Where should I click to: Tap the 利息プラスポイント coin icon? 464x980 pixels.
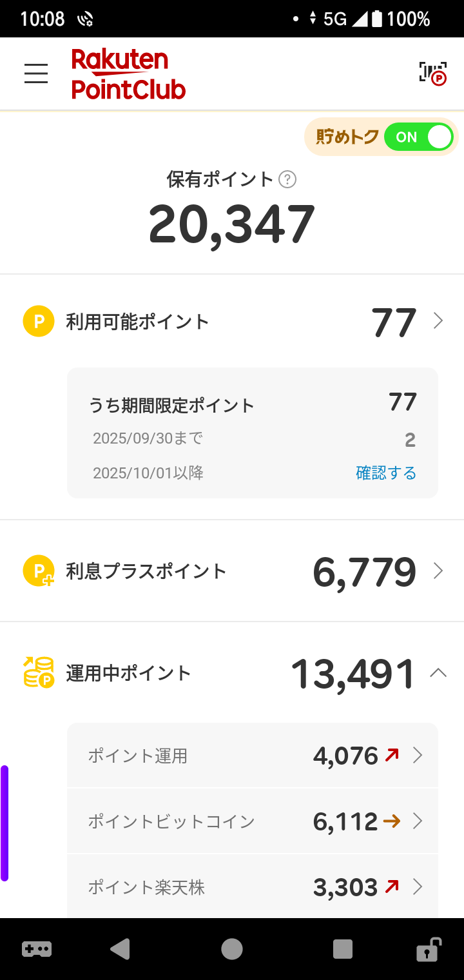coord(39,571)
